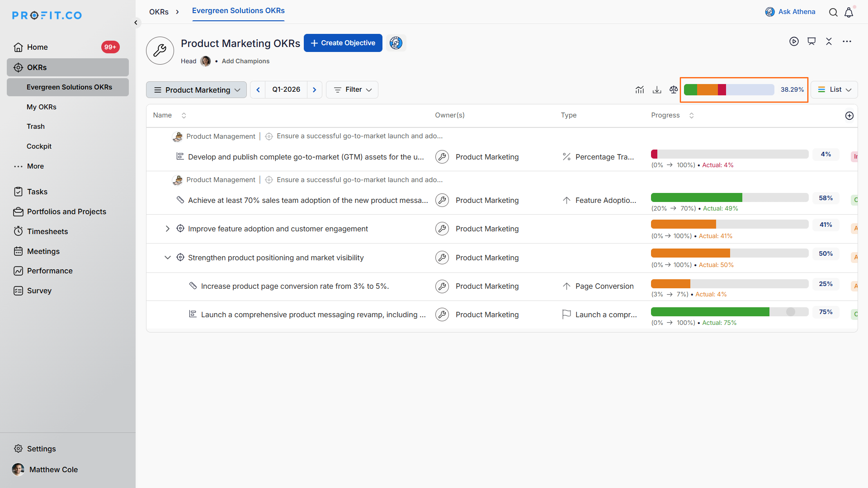Click the wrench department avatar
The width and height of the screenshot is (868, 488).
click(160, 51)
